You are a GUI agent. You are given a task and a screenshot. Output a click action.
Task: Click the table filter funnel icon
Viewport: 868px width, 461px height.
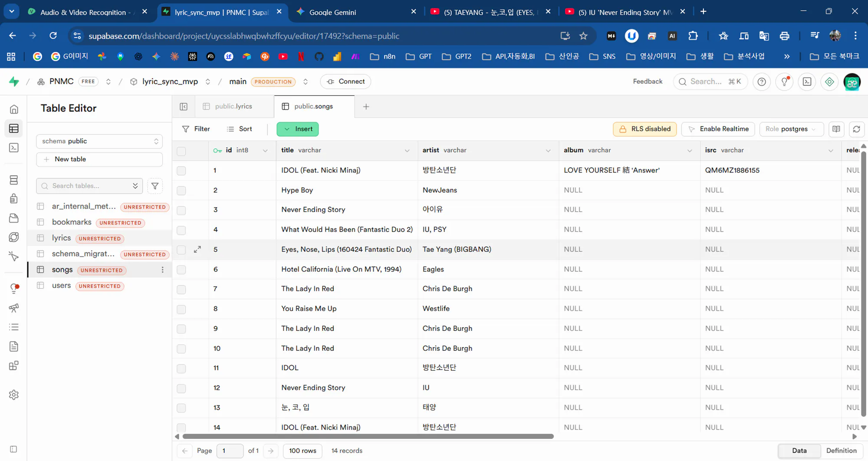point(155,186)
